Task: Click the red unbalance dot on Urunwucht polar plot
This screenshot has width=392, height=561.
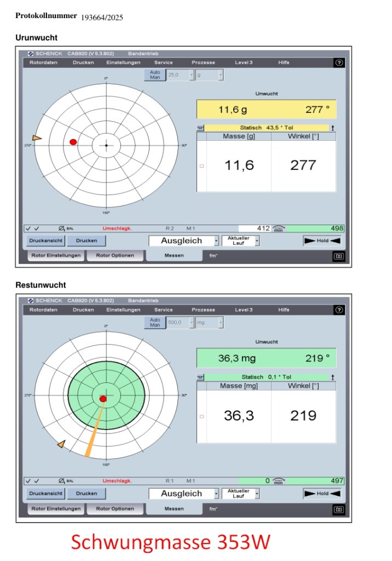Action: coord(73,142)
